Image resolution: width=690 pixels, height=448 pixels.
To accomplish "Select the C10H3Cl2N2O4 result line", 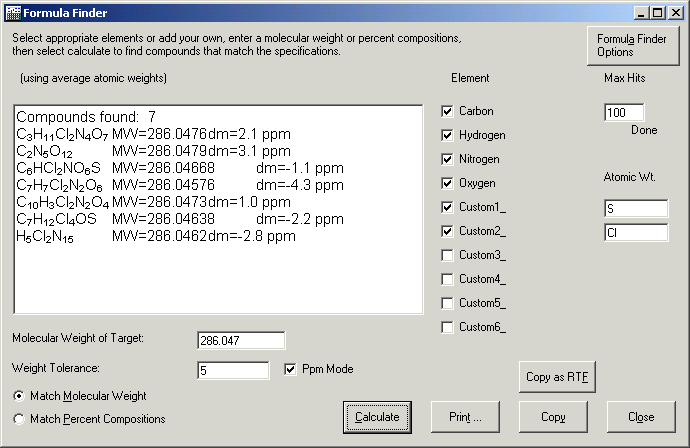I will [x=153, y=202].
